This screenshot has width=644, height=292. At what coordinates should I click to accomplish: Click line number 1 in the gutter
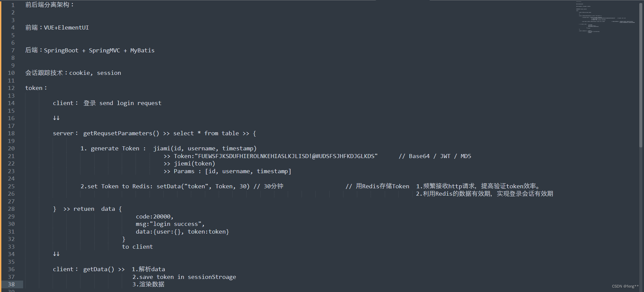click(13, 5)
